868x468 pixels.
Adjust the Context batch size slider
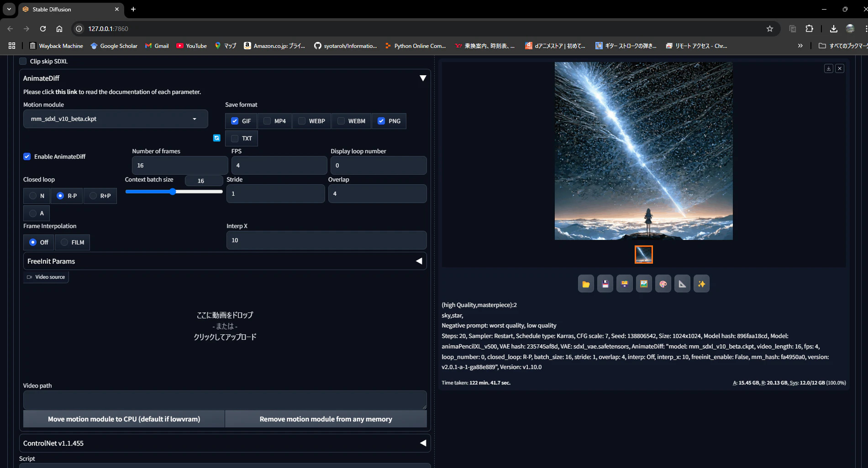[173, 192]
